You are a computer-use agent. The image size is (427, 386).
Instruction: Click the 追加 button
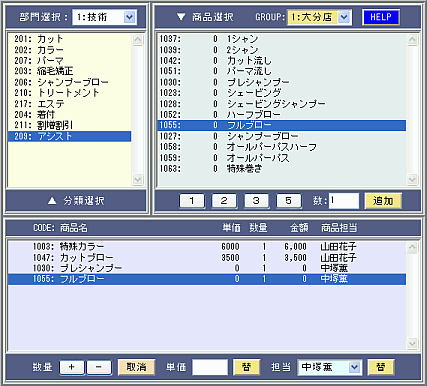(x=383, y=201)
